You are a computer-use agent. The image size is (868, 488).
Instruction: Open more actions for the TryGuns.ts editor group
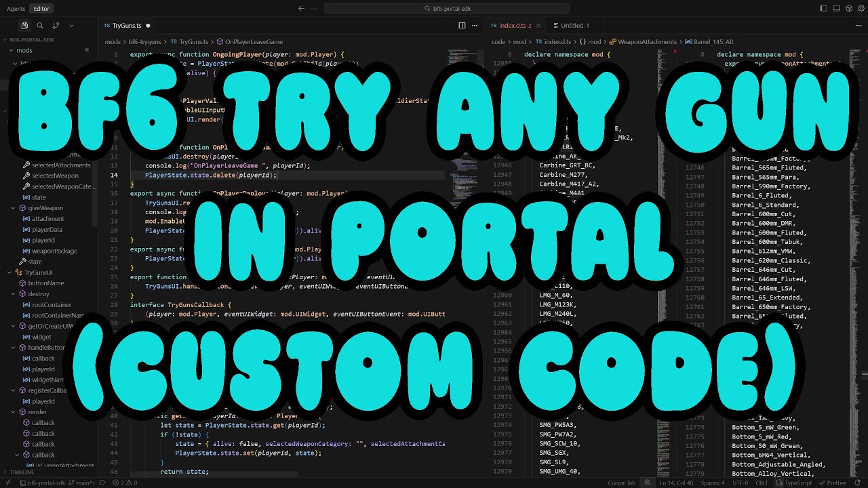pos(475,26)
